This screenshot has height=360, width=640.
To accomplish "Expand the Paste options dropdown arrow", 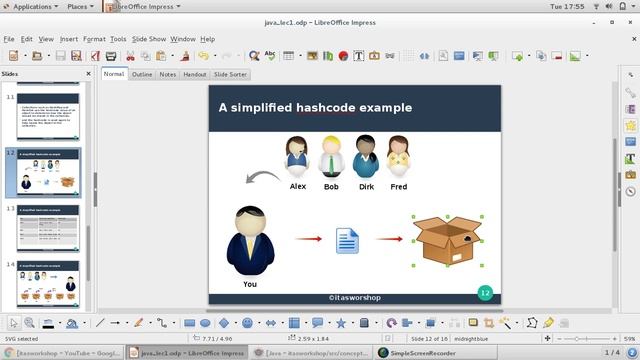I will [173, 56].
